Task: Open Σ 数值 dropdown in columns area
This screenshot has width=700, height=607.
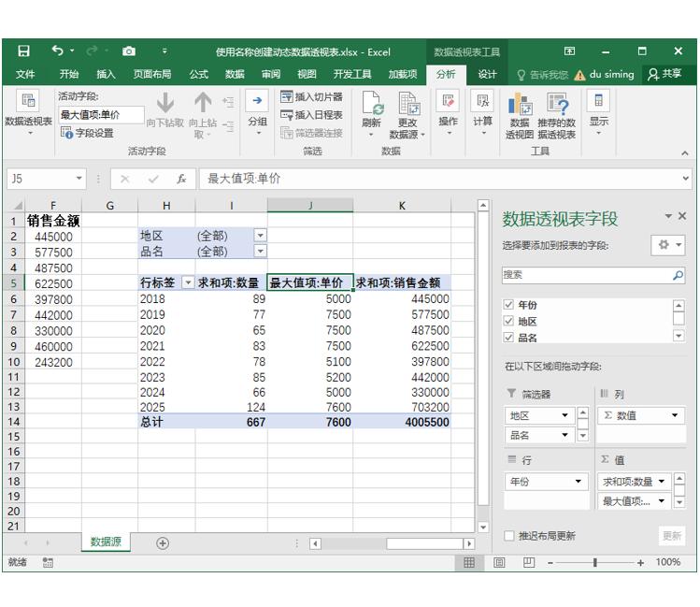Action: point(675,415)
